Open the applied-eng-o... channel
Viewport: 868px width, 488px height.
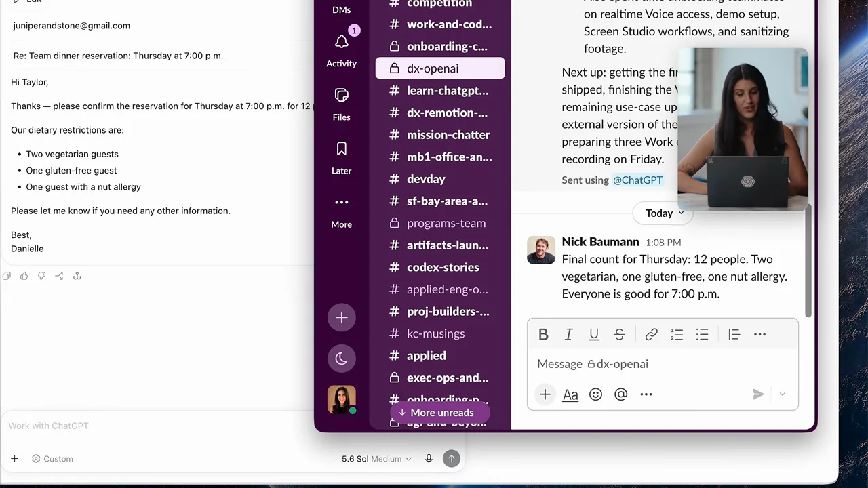(x=440, y=289)
